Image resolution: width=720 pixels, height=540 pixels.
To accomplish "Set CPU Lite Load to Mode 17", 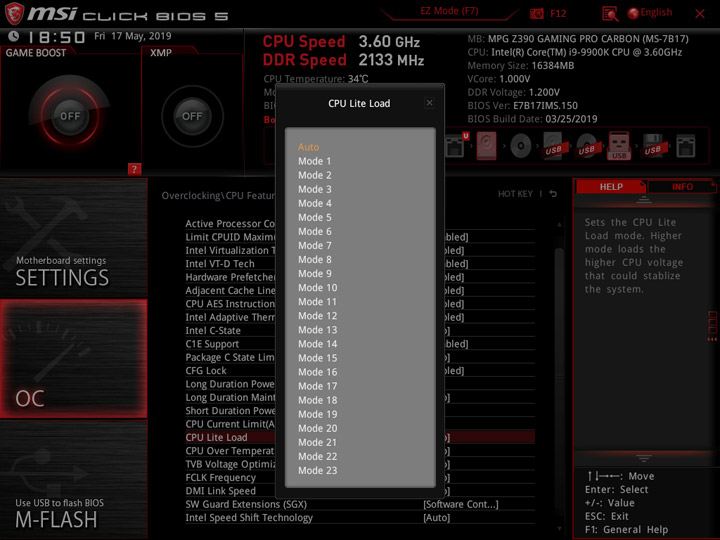I will 317,387.
